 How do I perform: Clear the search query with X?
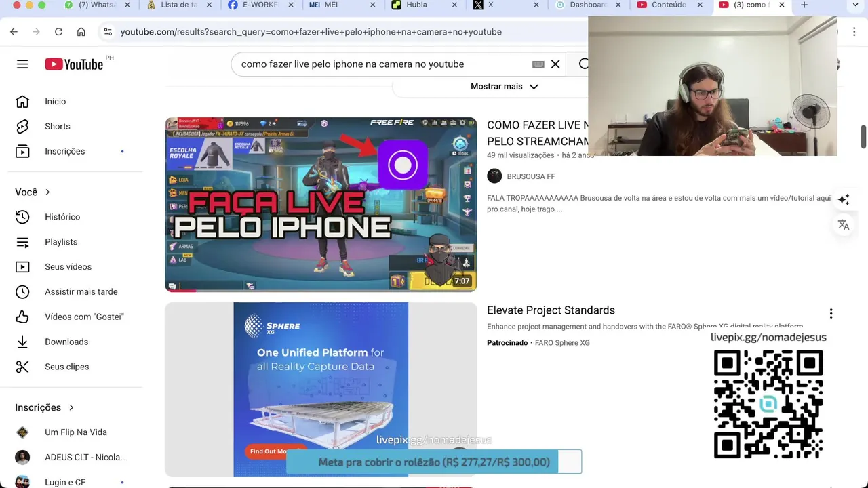tap(555, 64)
